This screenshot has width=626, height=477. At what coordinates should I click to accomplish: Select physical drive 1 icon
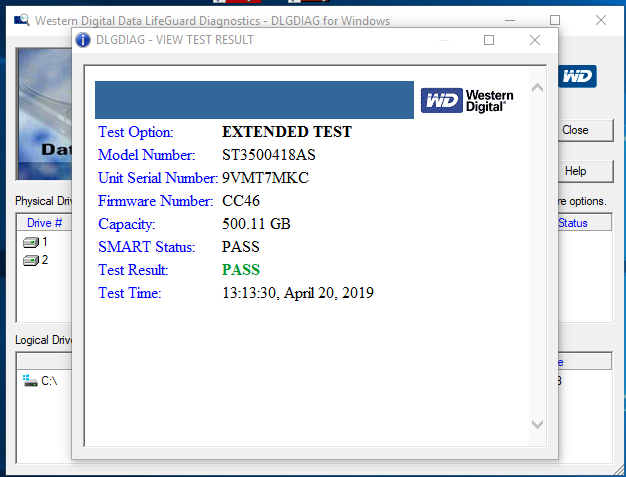point(32,242)
